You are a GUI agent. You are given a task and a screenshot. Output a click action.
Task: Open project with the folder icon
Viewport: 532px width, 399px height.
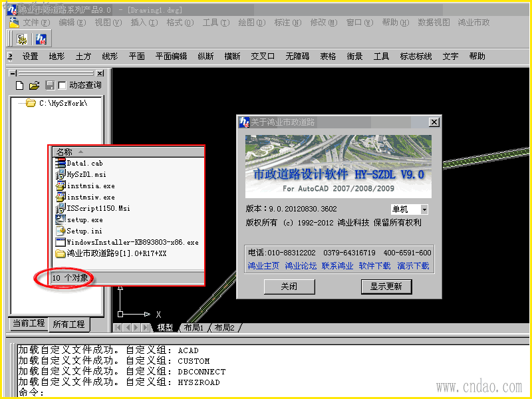point(35,86)
